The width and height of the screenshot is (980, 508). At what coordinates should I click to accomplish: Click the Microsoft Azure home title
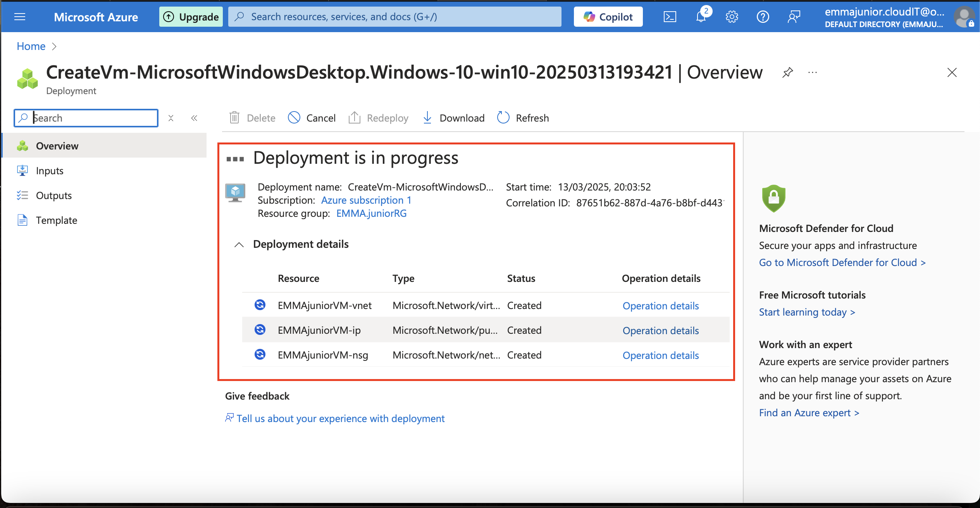[x=96, y=17]
